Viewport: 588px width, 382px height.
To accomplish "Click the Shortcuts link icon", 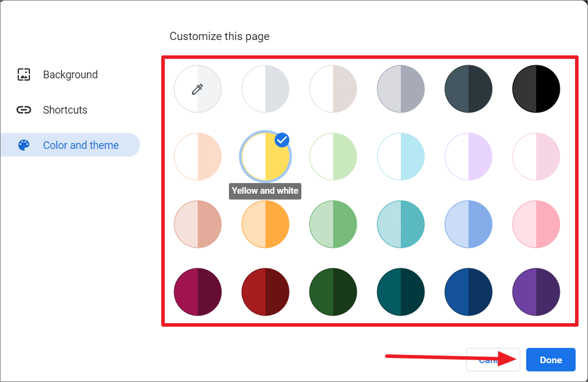I will [24, 110].
